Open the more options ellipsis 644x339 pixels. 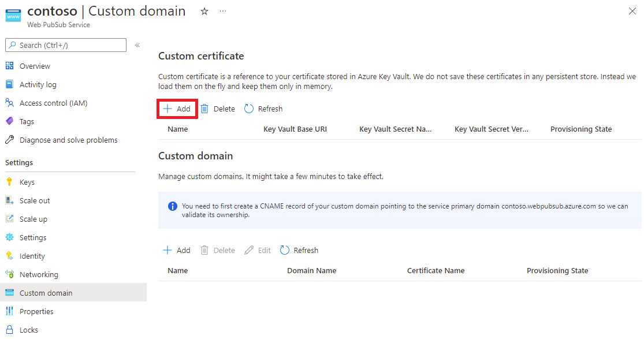(222, 11)
